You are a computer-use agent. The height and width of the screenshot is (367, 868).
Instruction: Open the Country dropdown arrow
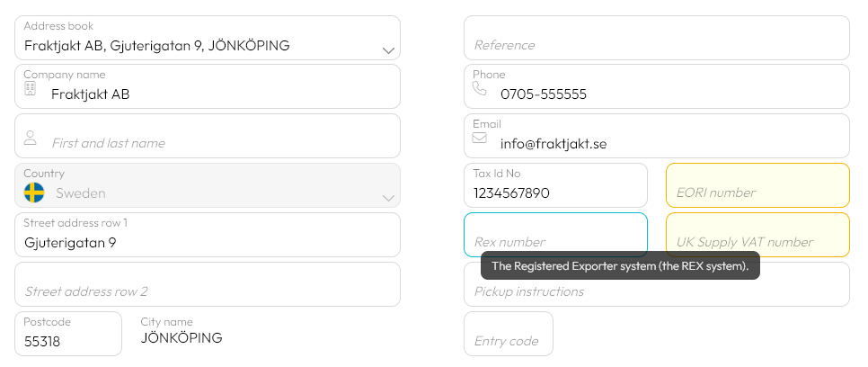coord(388,198)
